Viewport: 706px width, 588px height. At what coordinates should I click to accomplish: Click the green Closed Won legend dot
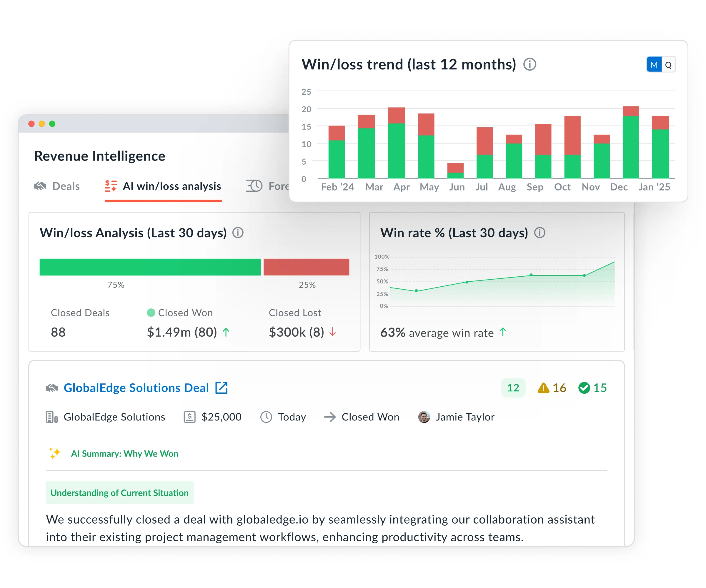(151, 313)
